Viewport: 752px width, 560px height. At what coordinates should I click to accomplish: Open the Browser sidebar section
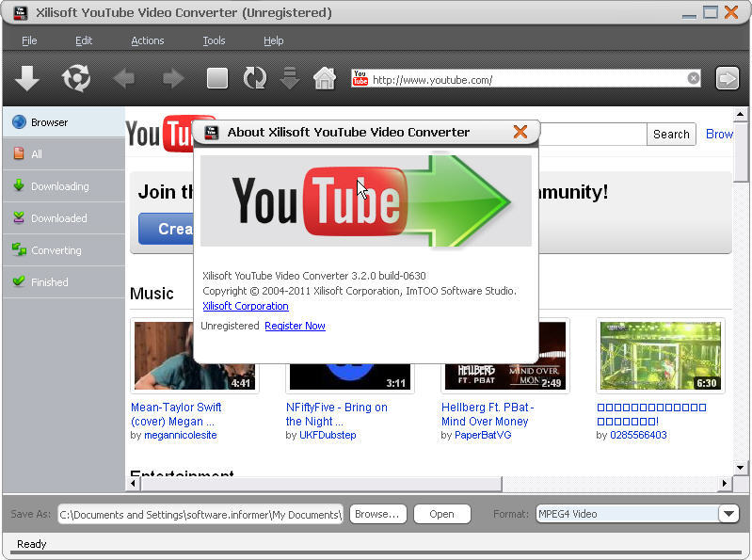tap(64, 122)
